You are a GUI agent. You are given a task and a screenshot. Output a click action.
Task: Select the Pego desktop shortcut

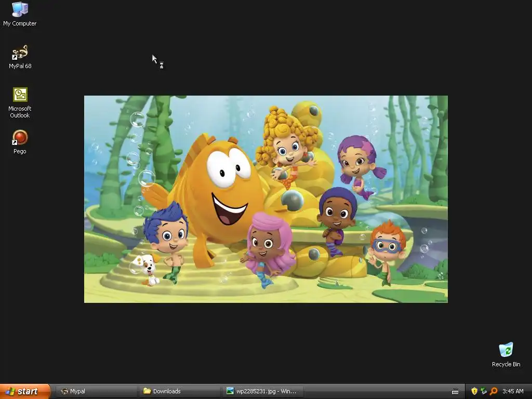tap(20, 142)
